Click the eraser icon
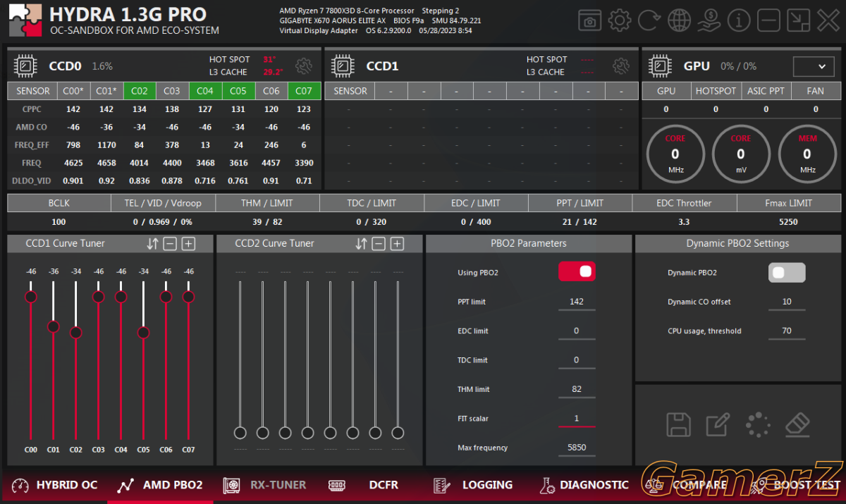The width and height of the screenshot is (846, 504). point(797,425)
